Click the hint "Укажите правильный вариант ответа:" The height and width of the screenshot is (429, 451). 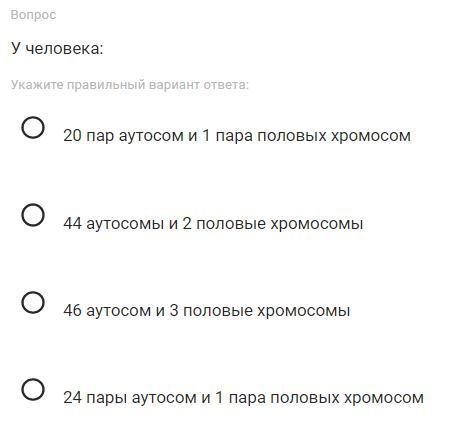pos(130,85)
